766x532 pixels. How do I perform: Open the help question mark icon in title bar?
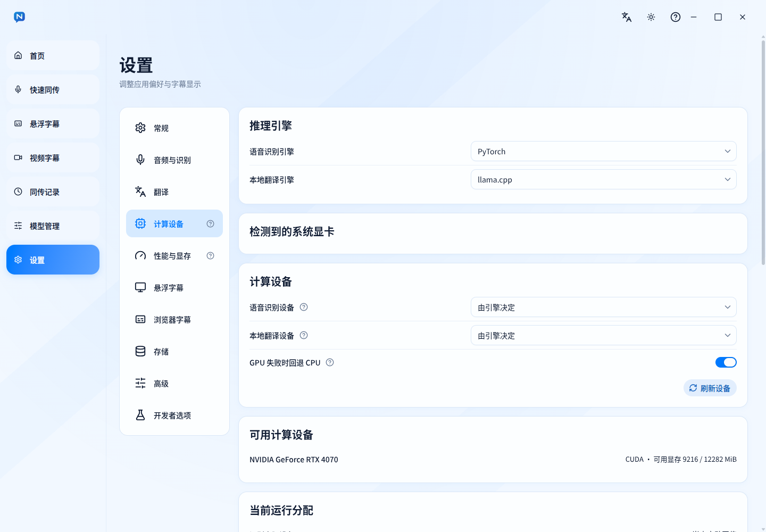(676, 17)
